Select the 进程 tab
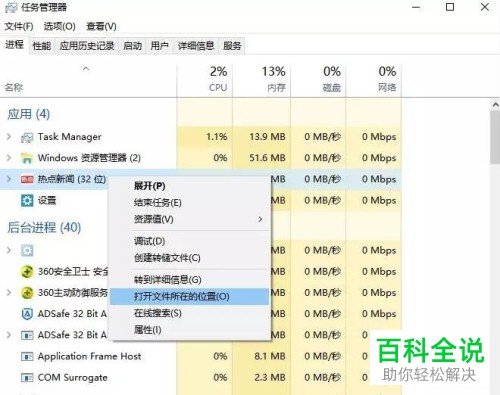The height and width of the screenshot is (395, 500). [14, 45]
